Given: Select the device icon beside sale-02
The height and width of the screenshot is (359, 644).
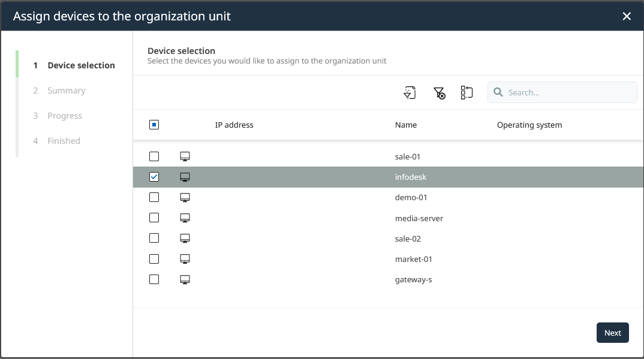Looking at the screenshot, I should pyautogui.click(x=185, y=238).
